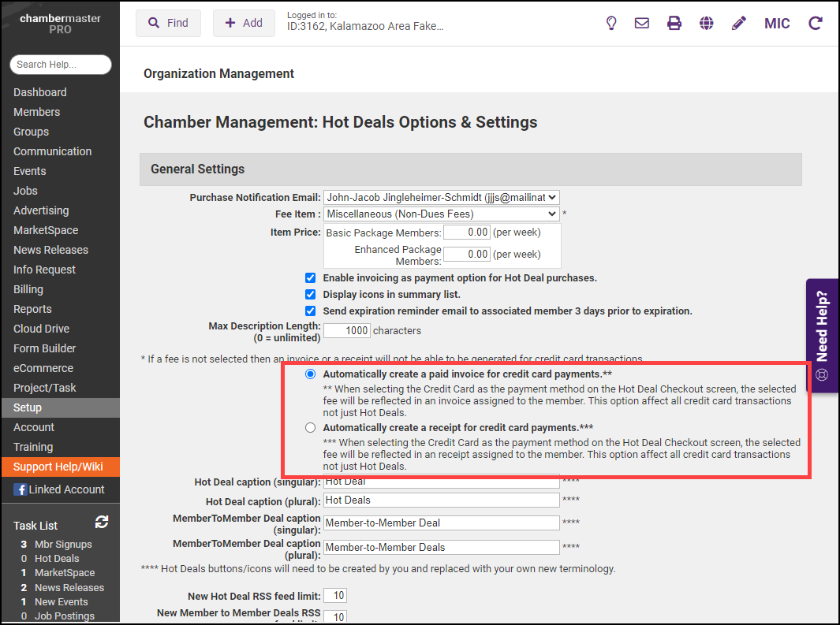
Task: Open Members in sidebar
Action: pos(36,112)
